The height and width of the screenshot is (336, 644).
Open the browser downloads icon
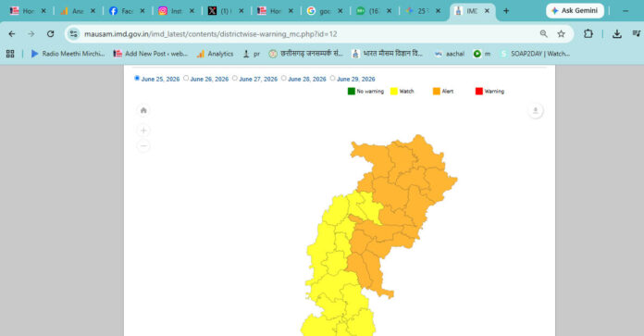point(616,34)
